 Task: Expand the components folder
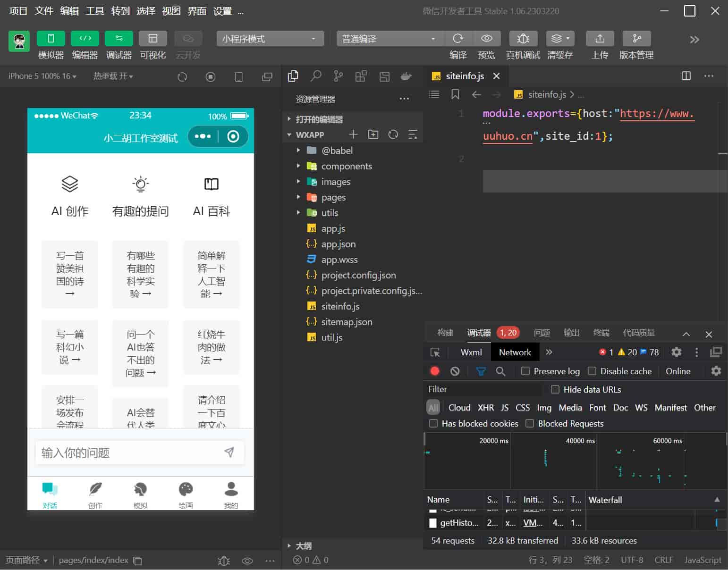pyautogui.click(x=346, y=166)
